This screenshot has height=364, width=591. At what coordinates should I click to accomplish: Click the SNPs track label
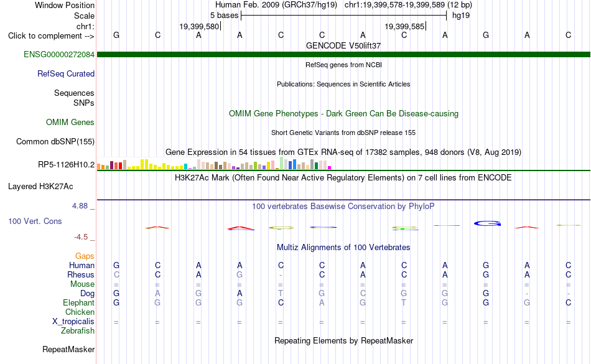click(84, 103)
